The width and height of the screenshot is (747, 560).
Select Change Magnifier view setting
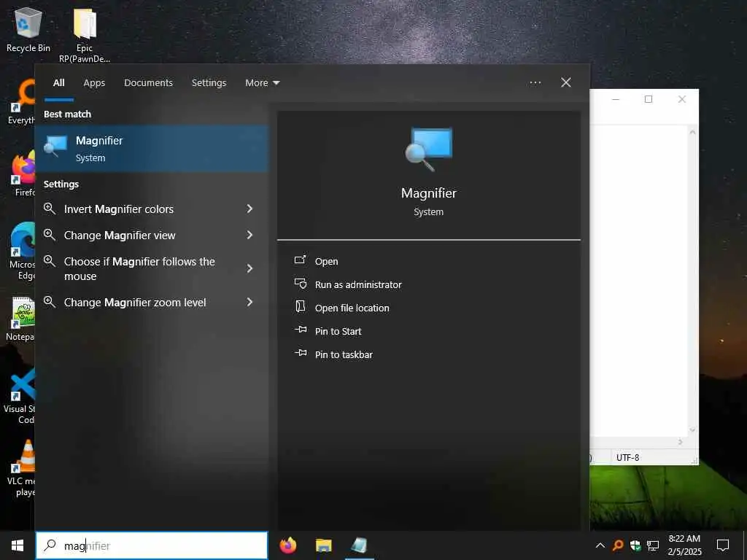152,235
